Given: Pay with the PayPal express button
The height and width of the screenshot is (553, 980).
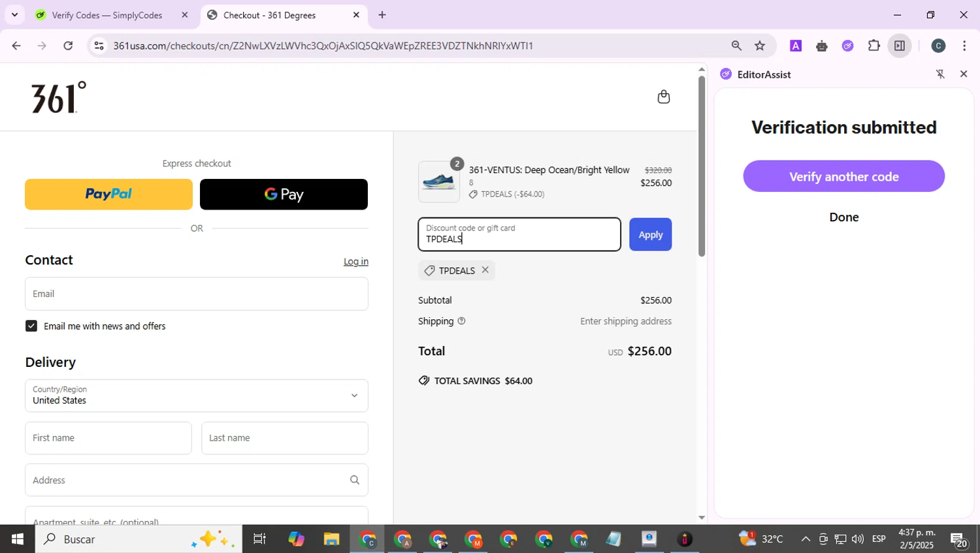Looking at the screenshot, I should (108, 194).
